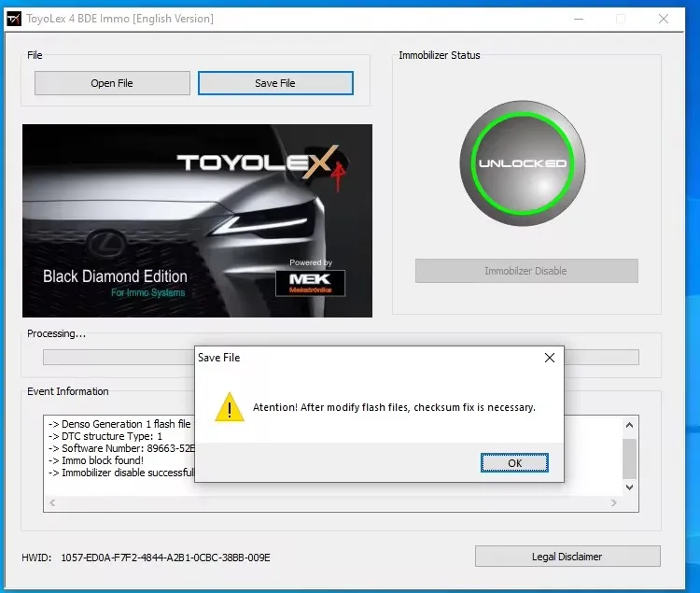Image resolution: width=700 pixels, height=593 pixels.
Task: Click event log scroll-left arrow
Action: point(52,502)
